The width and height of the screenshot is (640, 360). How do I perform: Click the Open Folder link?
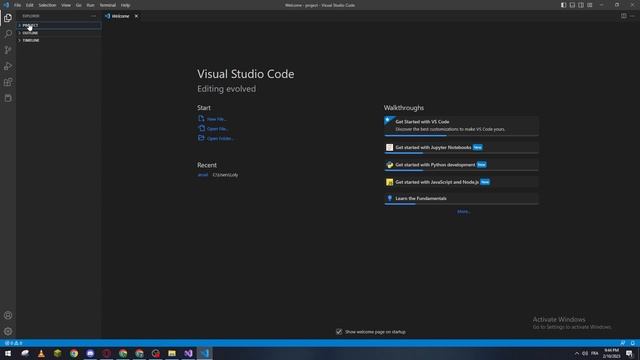pyautogui.click(x=216, y=138)
